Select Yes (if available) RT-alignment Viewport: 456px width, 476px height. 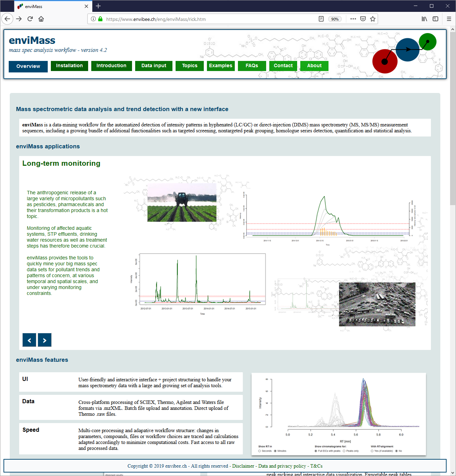click(x=372, y=451)
